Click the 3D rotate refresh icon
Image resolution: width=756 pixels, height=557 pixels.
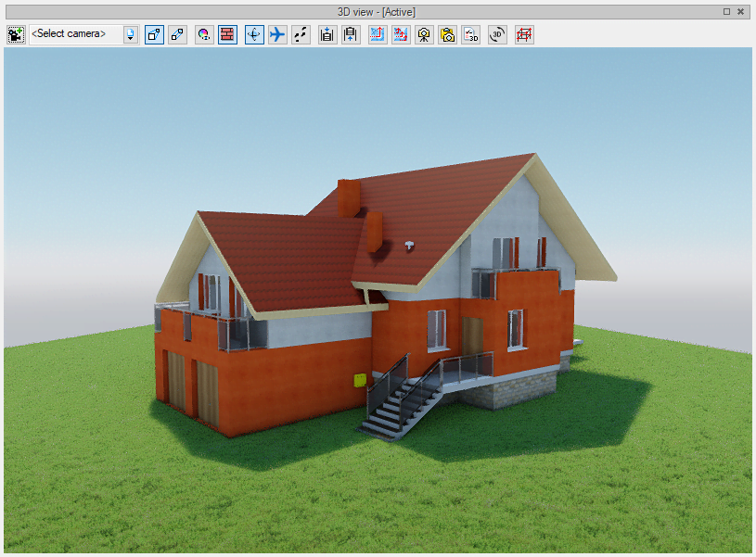point(497,34)
